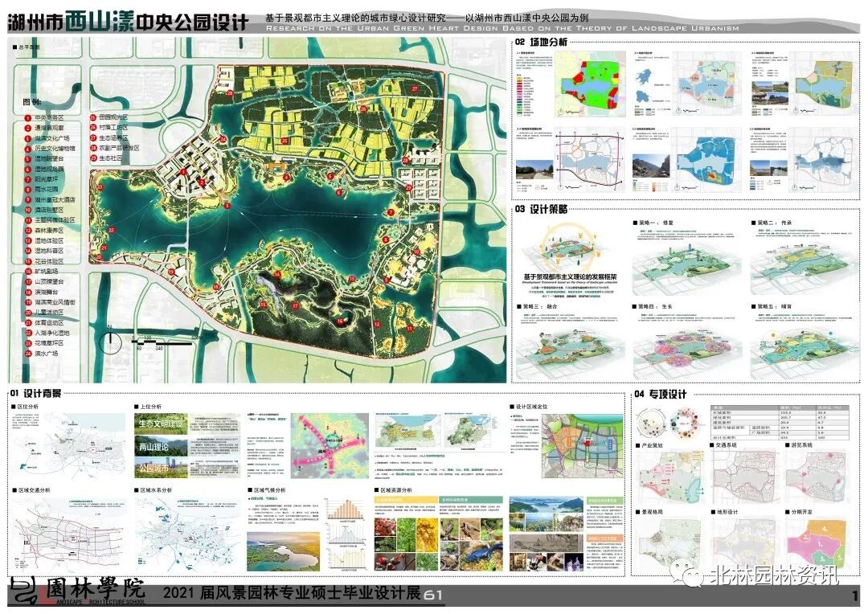868x614 pixels.
Task: Click the 设计区域定位 subheading
Action: click(x=529, y=407)
